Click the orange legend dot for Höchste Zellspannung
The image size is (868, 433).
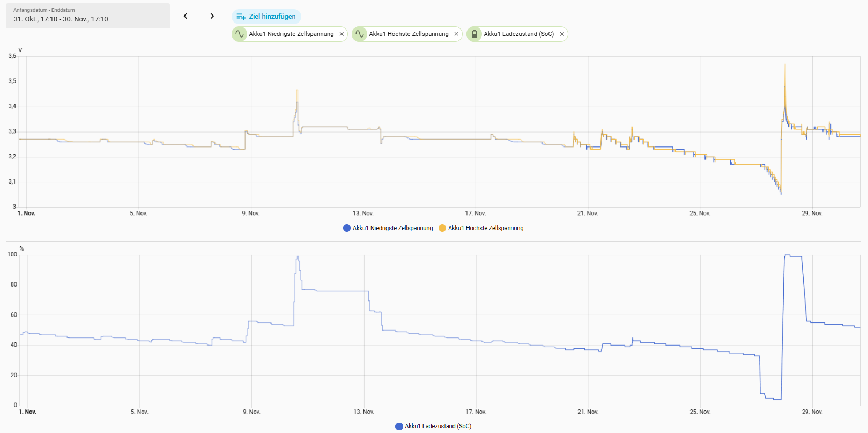442,228
